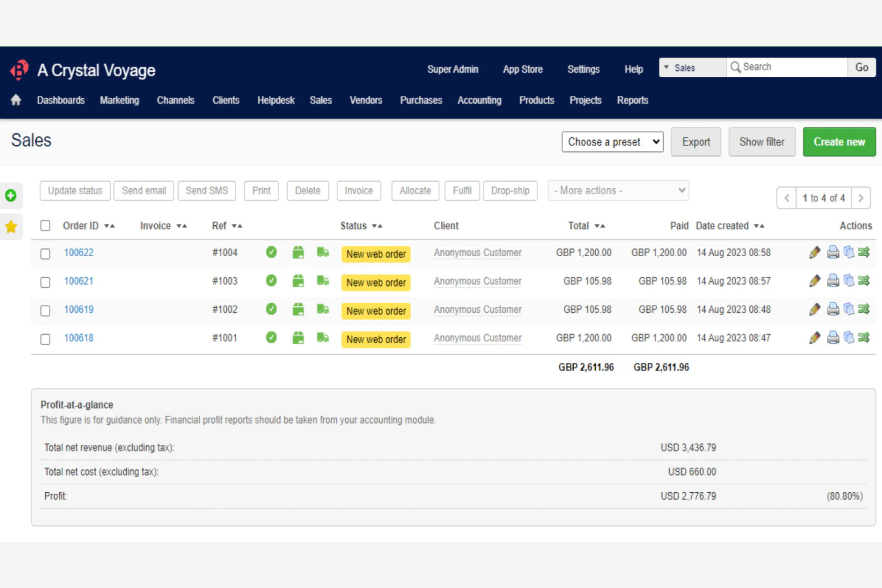882x588 pixels.
Task: Print order 100621 via printer icon
Action: [833, 281]
